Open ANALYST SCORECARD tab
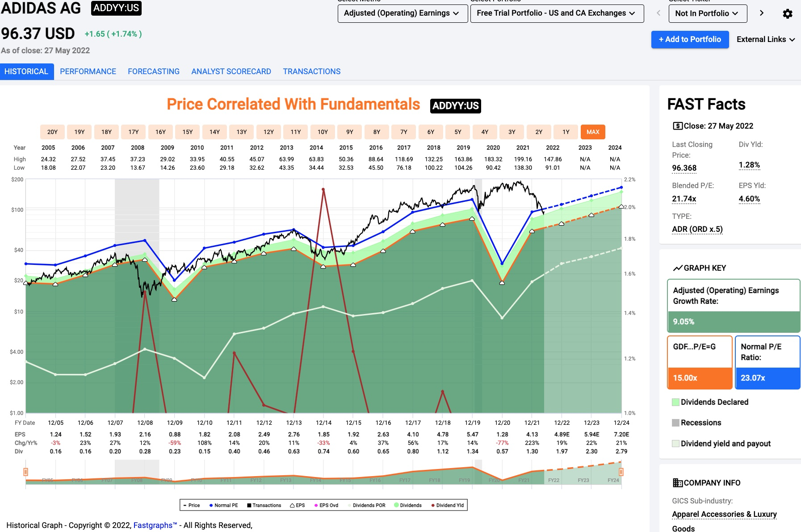801x532 pixels. coord(231,71)
